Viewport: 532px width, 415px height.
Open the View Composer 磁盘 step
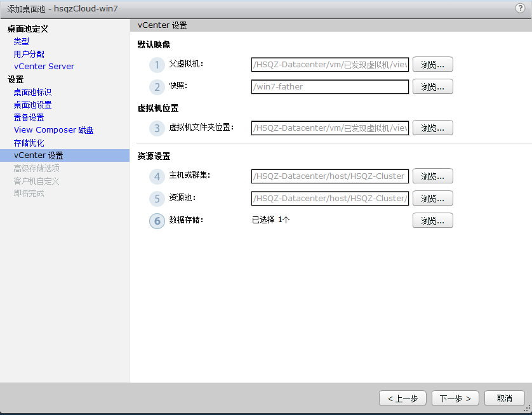(53, 130)
